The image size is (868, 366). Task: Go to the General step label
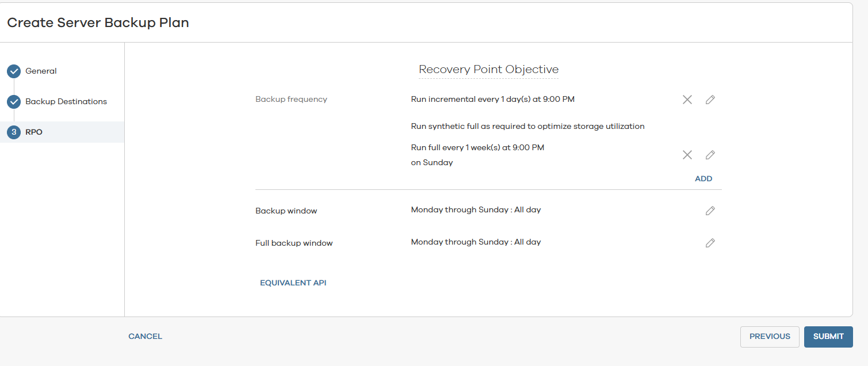point(41,71)
